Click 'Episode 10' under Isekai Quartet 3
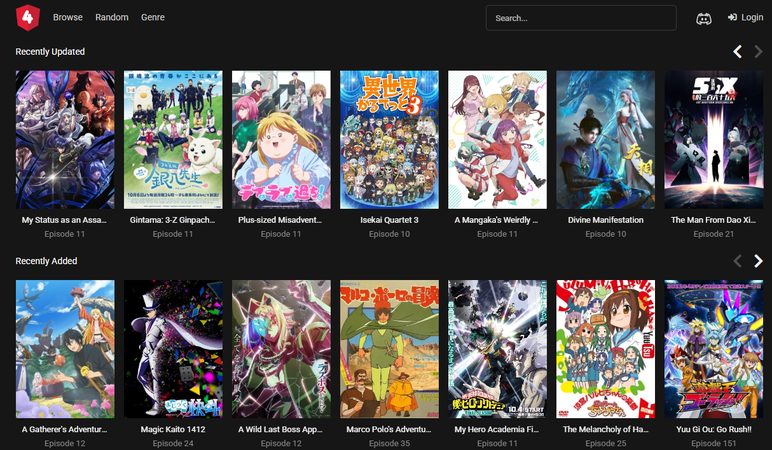This screenshot has width=772, height=450. 389,234
